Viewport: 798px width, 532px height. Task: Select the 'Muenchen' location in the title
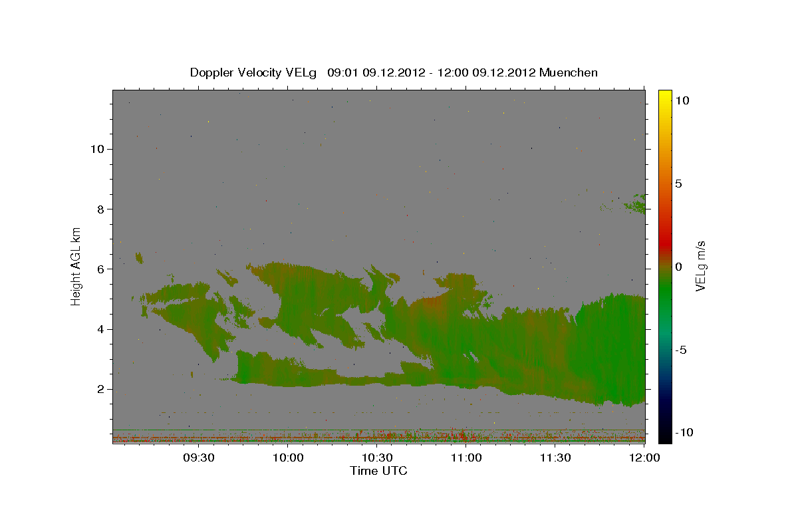click(569, 72)
